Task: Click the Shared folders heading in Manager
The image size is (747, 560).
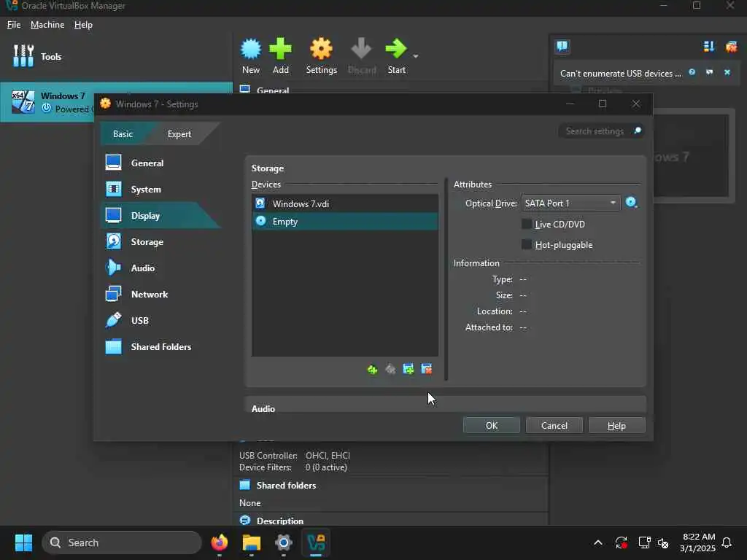Action: tap(286, 485)
